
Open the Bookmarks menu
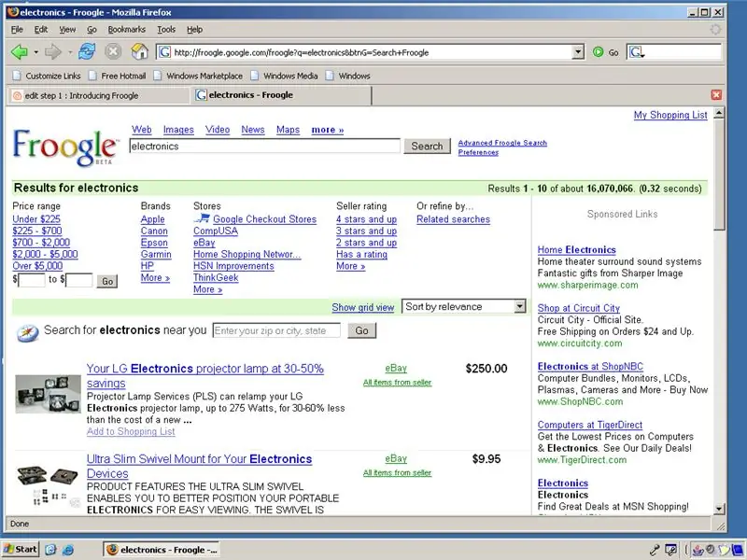(x=127, y=30)
